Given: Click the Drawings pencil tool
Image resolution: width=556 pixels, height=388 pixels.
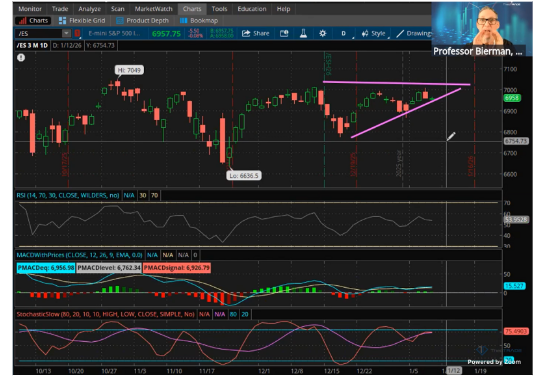Looking at the screenshot, I should (413, 33).
